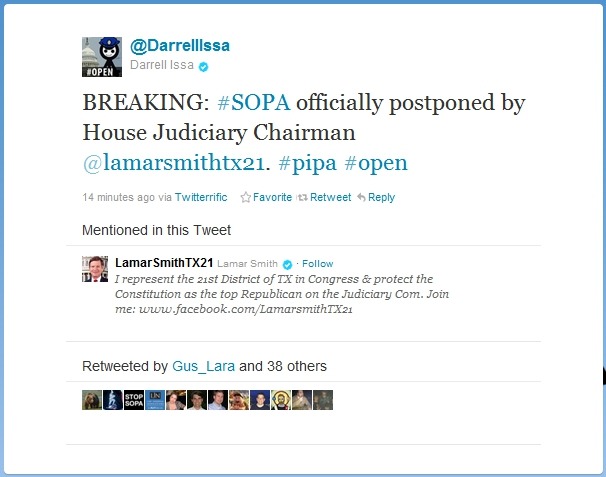Click the Favorite star icon
This screenshot has height=477, width=606.
click(x=245, y=197)
